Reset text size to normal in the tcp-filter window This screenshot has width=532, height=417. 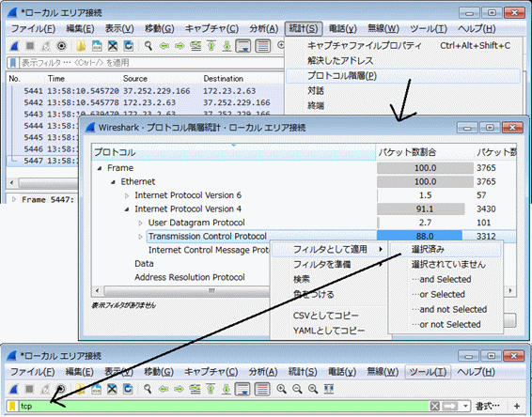313,389
